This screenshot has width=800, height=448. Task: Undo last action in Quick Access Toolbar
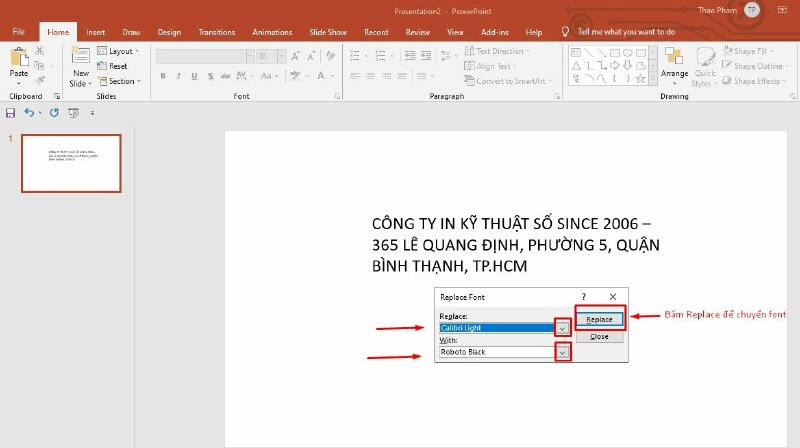click(30, 113)
